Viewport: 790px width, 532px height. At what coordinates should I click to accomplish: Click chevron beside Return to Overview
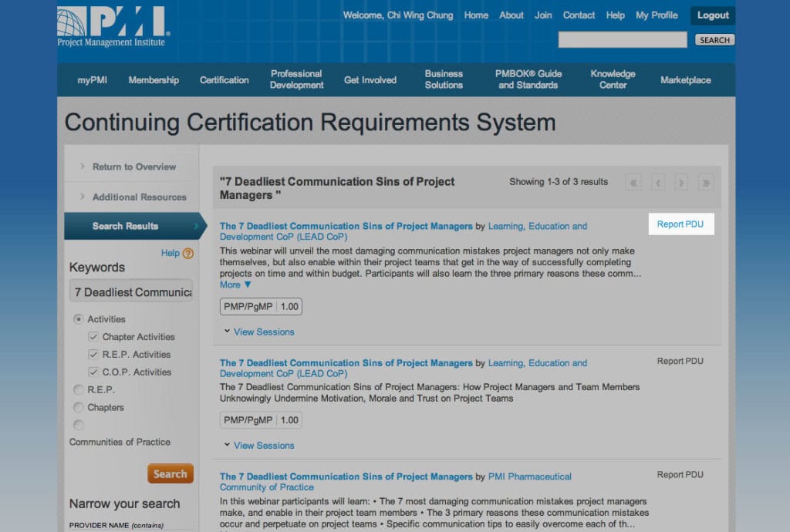pos(82,166)
